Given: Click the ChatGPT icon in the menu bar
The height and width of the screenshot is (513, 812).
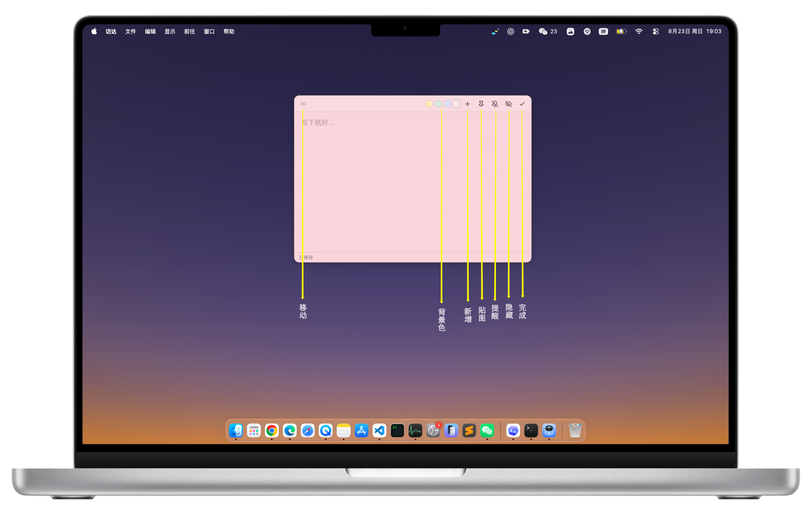Looking at the screenshot, I should click(510, 31).
